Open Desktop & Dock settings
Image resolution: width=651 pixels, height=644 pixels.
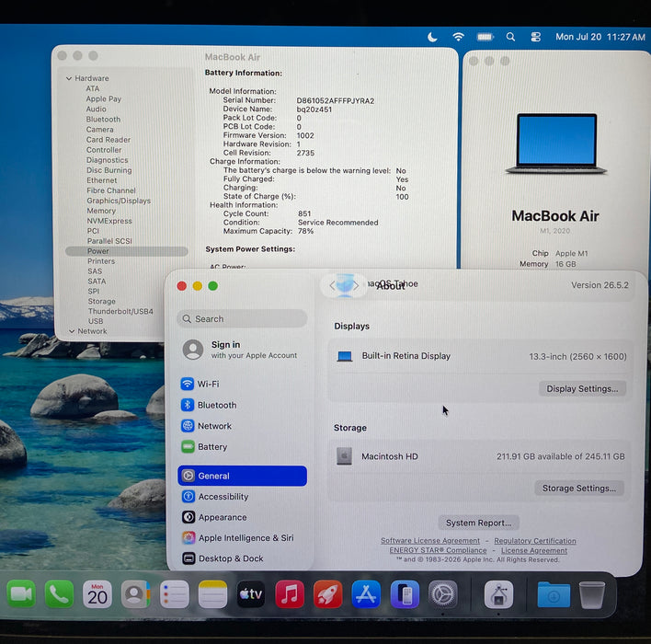(243, 558)
